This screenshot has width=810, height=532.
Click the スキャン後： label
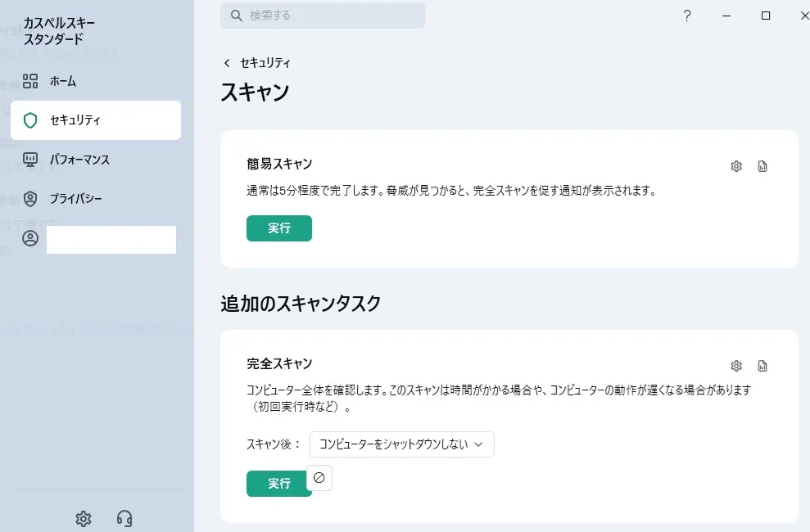coord(274,444)
